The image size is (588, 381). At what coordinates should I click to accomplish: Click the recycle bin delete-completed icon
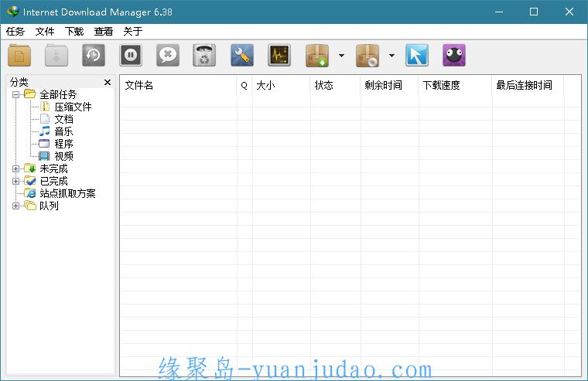[x=204, y=56]
